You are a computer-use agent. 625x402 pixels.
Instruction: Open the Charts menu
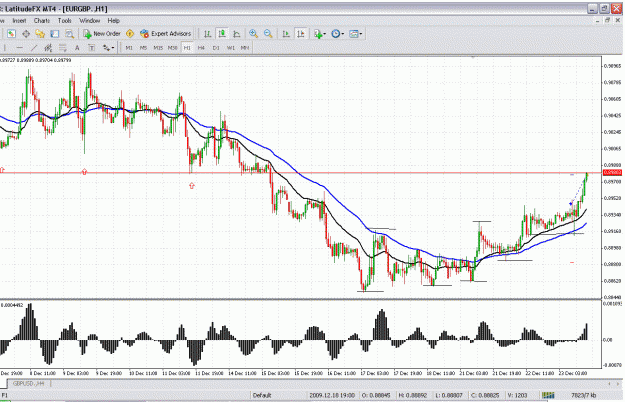(42, 21)
